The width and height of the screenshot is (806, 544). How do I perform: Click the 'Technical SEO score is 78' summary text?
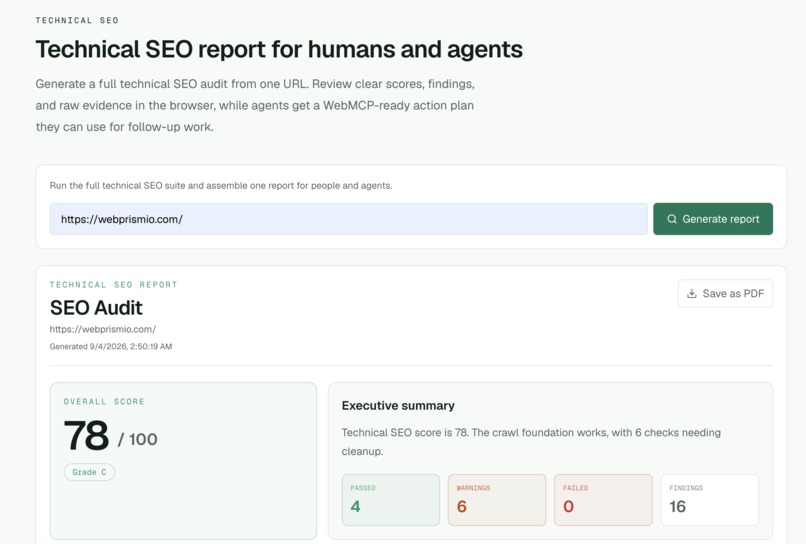[x=531, y=442]
